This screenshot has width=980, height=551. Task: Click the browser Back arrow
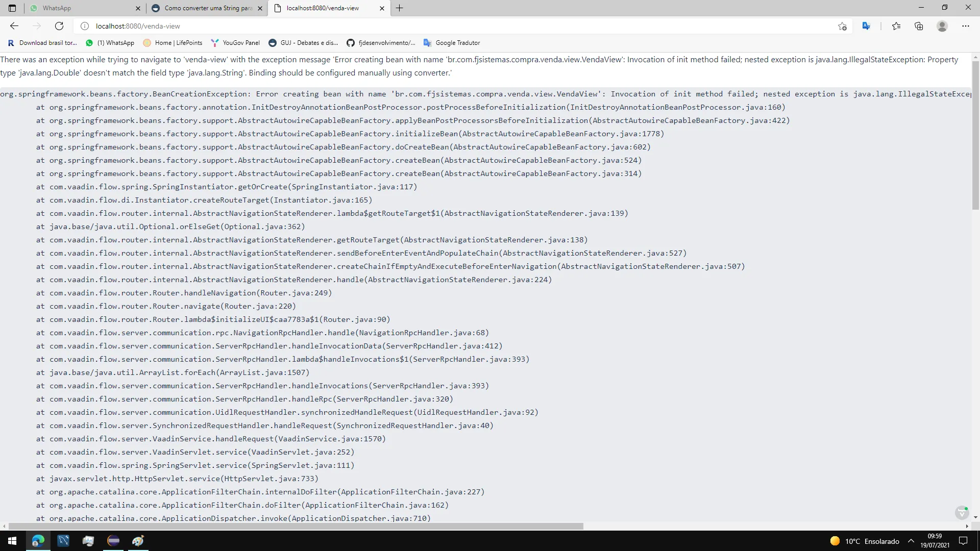[14, 26]
